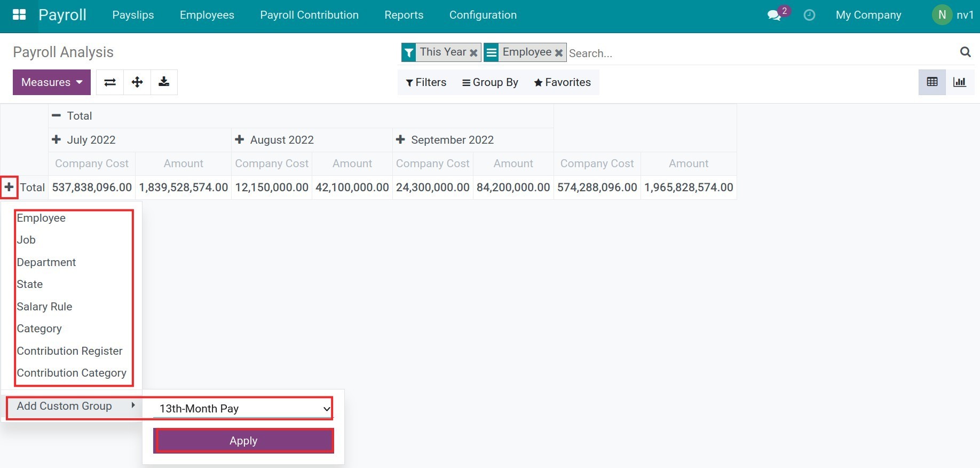The height and width of the screenshot is (468, 980).
Task: Click total Company Cost value 574,288,096.00
Action: 597,188
